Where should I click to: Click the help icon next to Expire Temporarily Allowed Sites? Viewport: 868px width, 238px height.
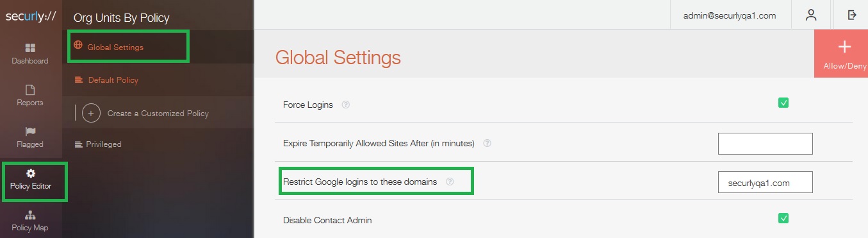tap(487, 144)
